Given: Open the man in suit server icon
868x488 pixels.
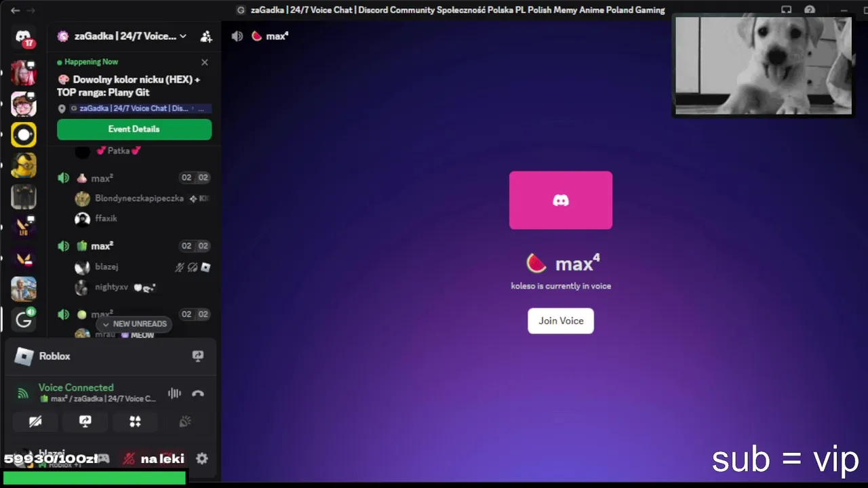Looking at the screenshot, I should pos(24,289).
